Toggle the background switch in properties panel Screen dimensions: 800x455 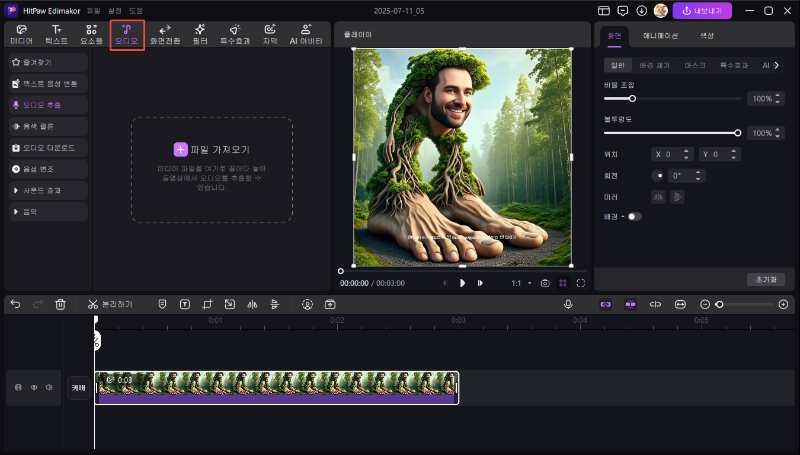tap(634, 217)
